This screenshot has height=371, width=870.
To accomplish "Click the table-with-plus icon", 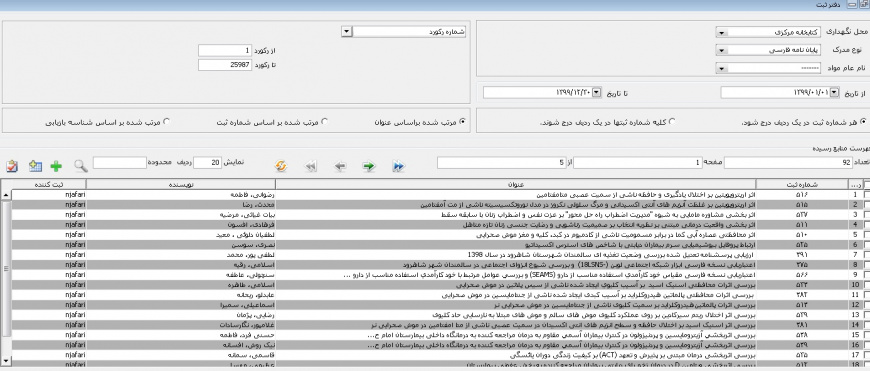I will pos(35,166).
